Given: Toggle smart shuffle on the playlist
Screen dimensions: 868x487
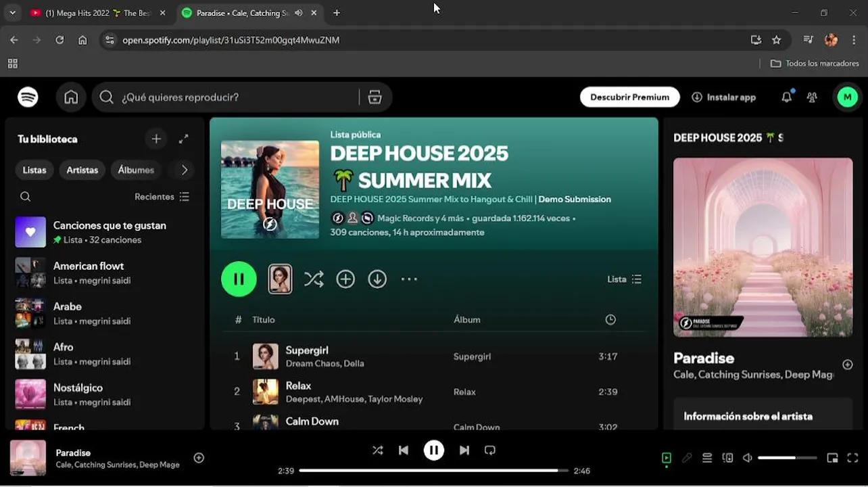Looking at the screenshot, I should pos(314,279).
